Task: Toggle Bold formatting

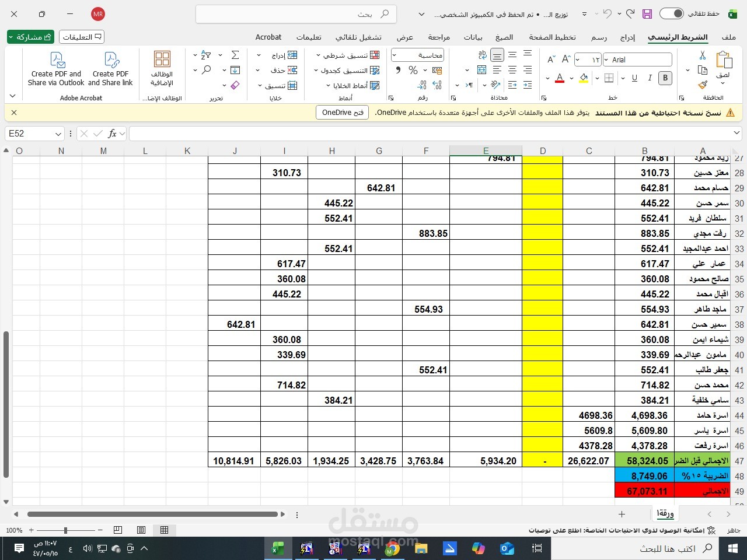Action: point(665,78)
